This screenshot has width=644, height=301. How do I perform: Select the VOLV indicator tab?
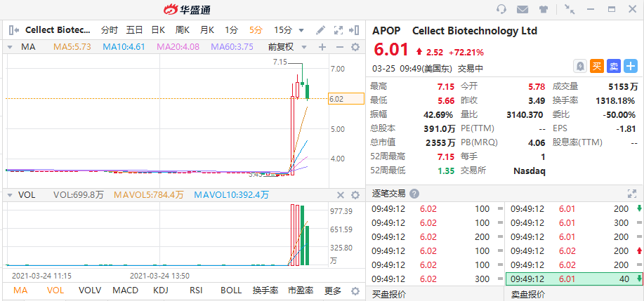pyautogui.click(x=90, y=290)
